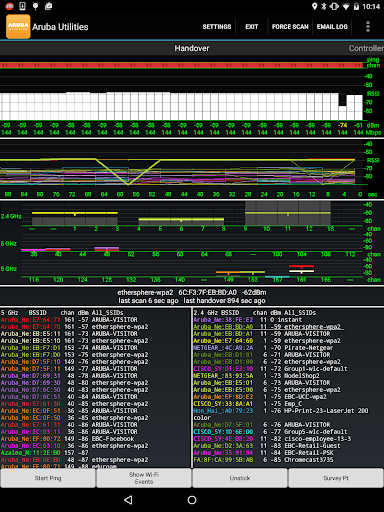This screenshot has height=512, width=384.
Task: Tap the Wi-Fi status bar icon
Action: coord(346,6)
